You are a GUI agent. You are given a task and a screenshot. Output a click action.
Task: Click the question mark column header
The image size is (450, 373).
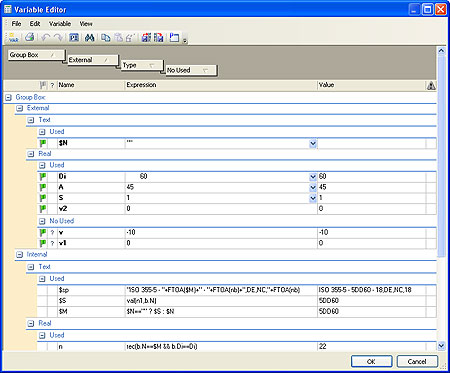(x=52, y=86)
